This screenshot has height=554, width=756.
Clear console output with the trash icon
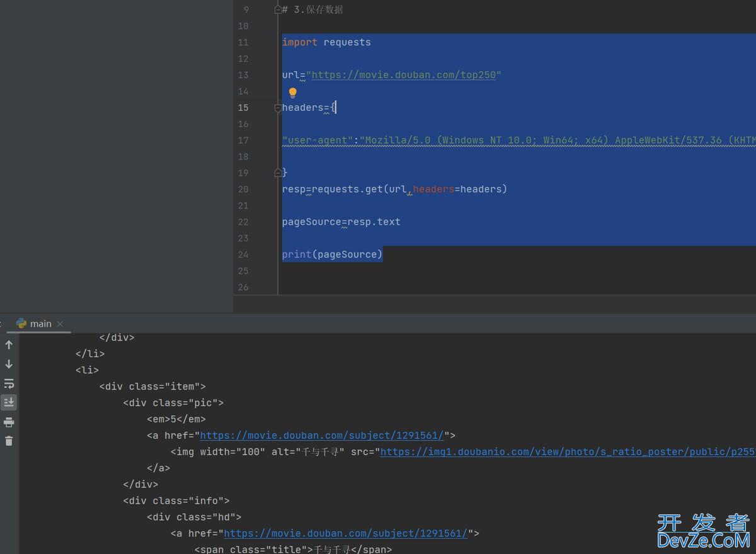point(9,441)
